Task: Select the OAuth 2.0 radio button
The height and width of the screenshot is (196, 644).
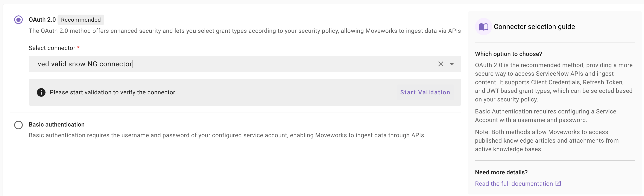Action: click(18, 20)
